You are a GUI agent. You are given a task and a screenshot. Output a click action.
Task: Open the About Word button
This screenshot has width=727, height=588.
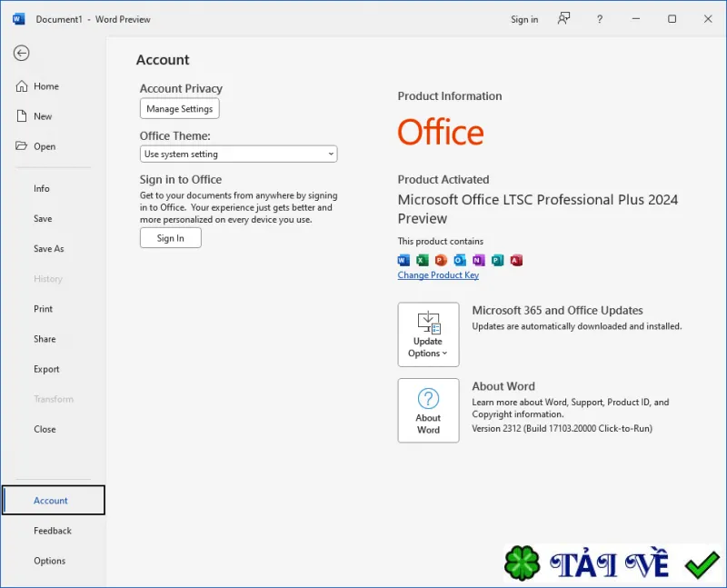pyautogui.click(x=428, y=411)
